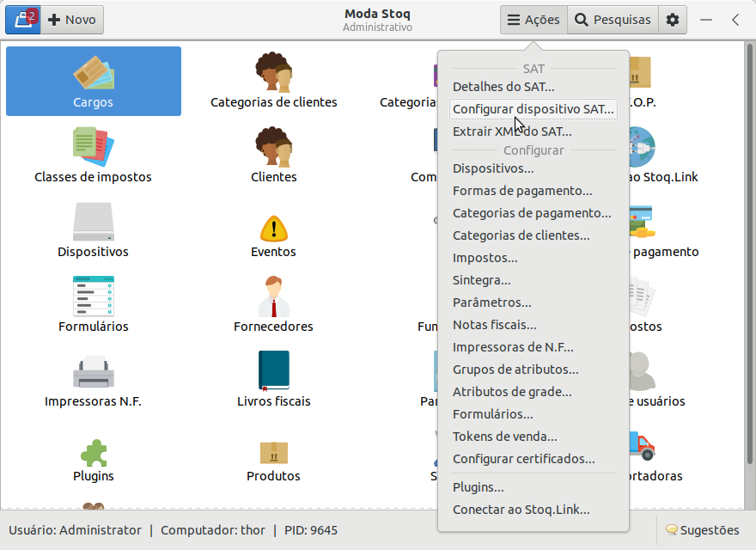Screen dimensions: 756x550
Task: Select Conectar ao Stoq.Link... menu entry
Action: point(533,510)
